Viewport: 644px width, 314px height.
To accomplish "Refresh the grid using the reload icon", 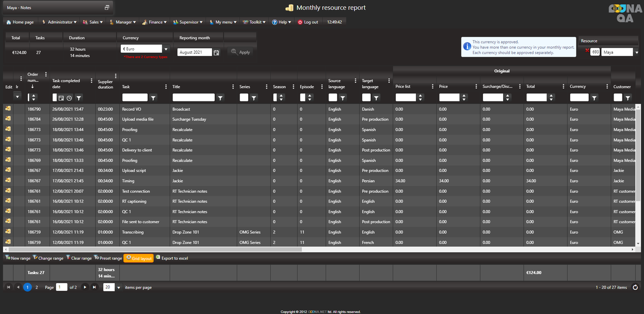I will 635,287.
